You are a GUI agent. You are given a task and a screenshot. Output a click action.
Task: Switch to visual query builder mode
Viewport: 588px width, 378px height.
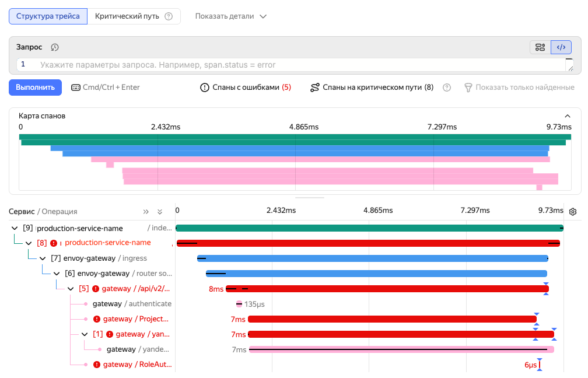(x=540, y=47)
